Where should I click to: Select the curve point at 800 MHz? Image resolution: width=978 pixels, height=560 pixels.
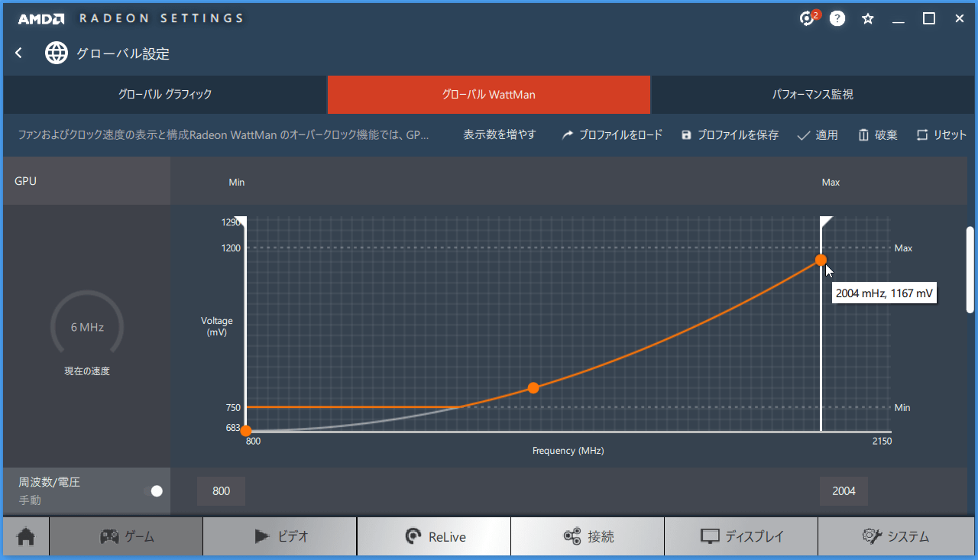(246, 431)
